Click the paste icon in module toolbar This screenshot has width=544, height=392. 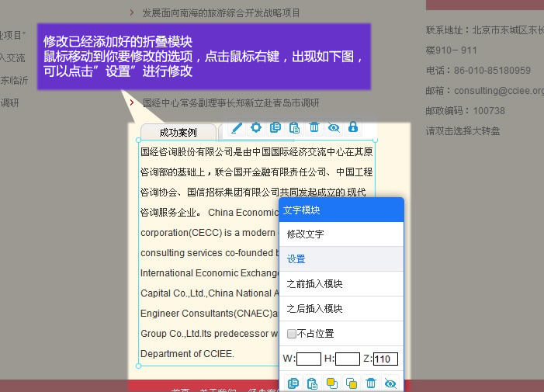point(295,127)
